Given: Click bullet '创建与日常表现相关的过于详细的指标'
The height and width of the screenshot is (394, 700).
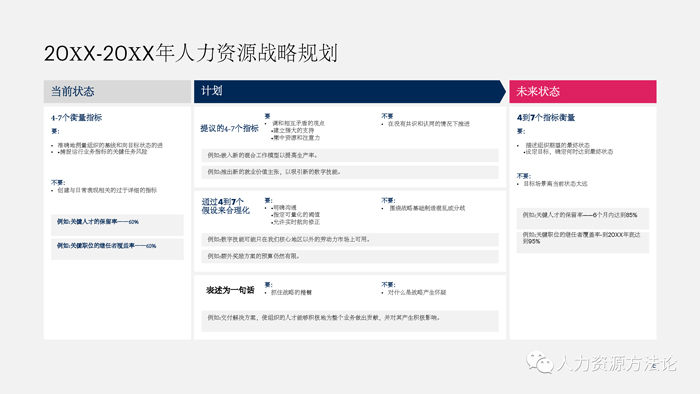Looking at the screenshot, I should (x=107, y=190).
